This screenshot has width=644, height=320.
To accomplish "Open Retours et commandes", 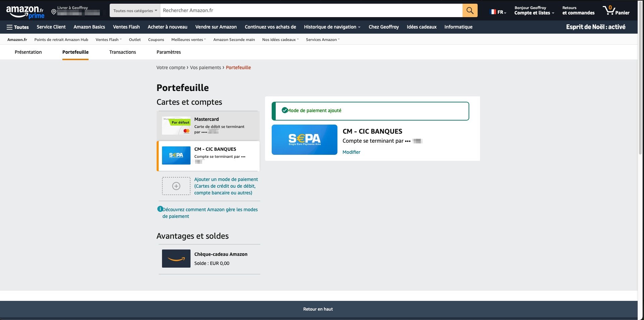I will [x=578, y=10].
